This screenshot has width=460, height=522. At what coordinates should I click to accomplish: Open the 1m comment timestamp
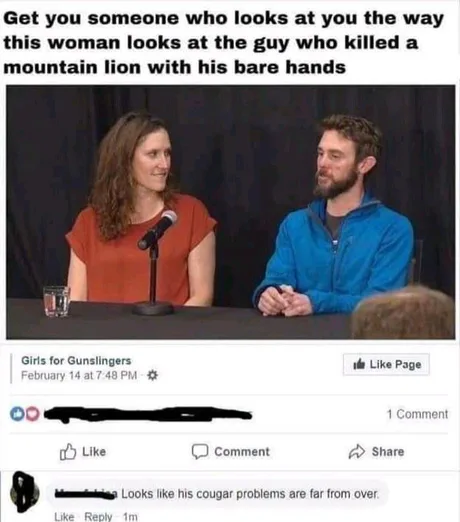[130, 516]
